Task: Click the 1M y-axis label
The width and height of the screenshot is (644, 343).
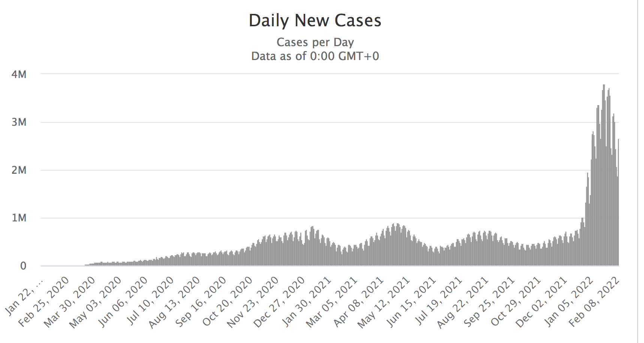Action: 19,218
